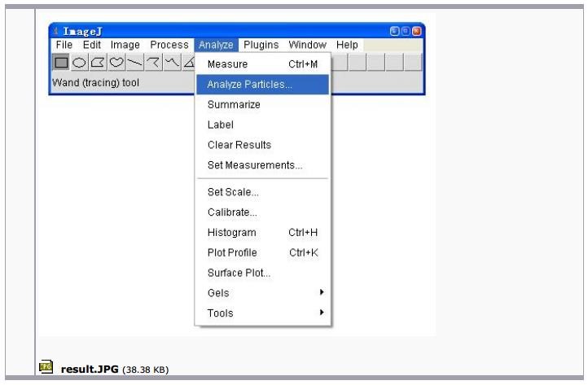Viewport: 588px width, 385px height.
Task: Select the partially hidden Angle tool
Action: point(189,62)
